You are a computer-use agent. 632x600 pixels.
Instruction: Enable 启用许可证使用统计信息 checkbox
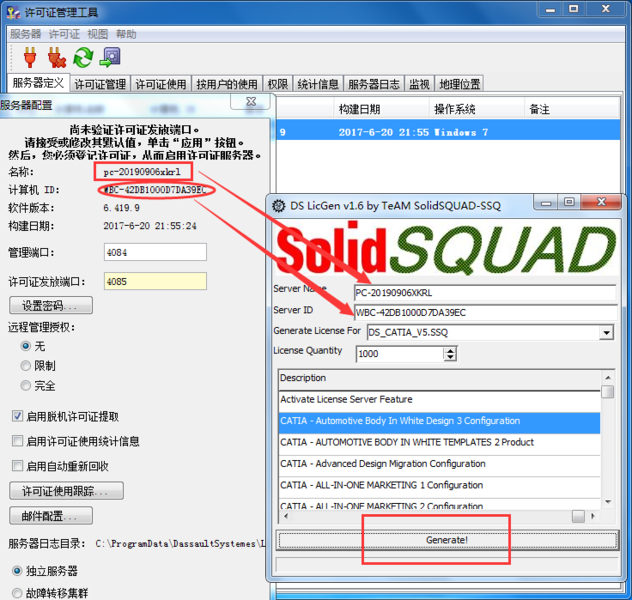tap(17, 441)
